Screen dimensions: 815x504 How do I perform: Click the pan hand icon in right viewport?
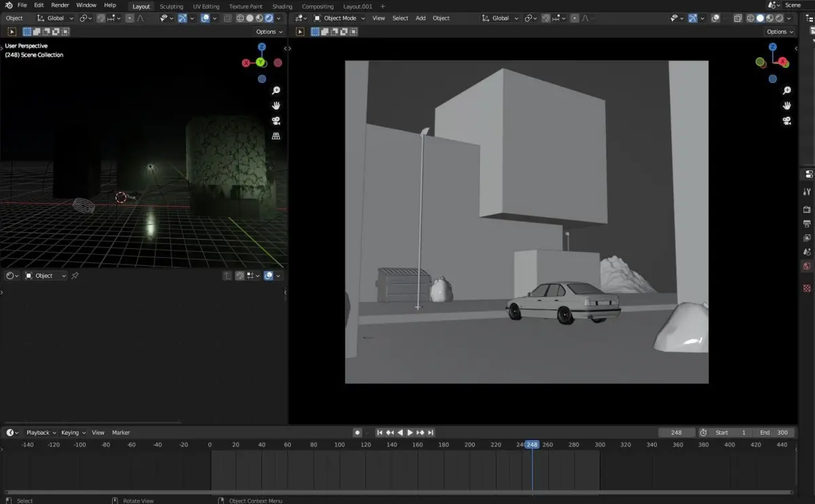(786, 105)
